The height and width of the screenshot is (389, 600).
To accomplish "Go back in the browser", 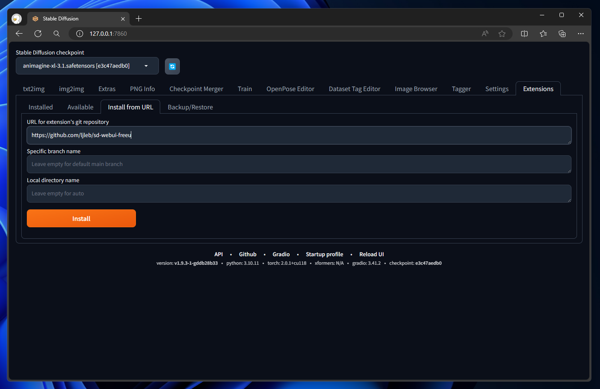I will (19, 34).
